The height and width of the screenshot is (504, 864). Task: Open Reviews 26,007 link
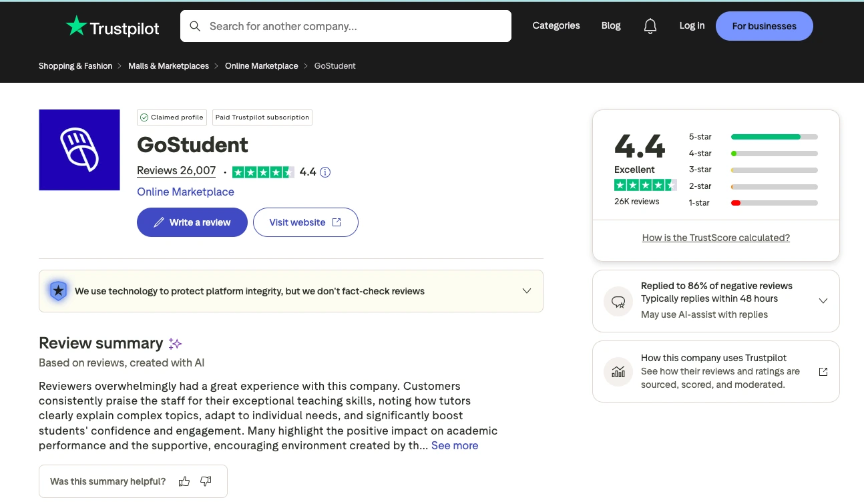click(176, 171)
